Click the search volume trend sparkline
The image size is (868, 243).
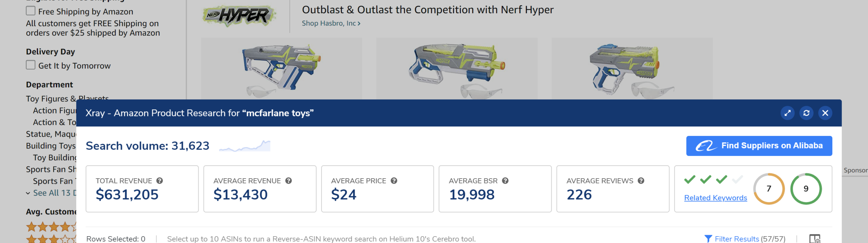(x=245, y=146)
